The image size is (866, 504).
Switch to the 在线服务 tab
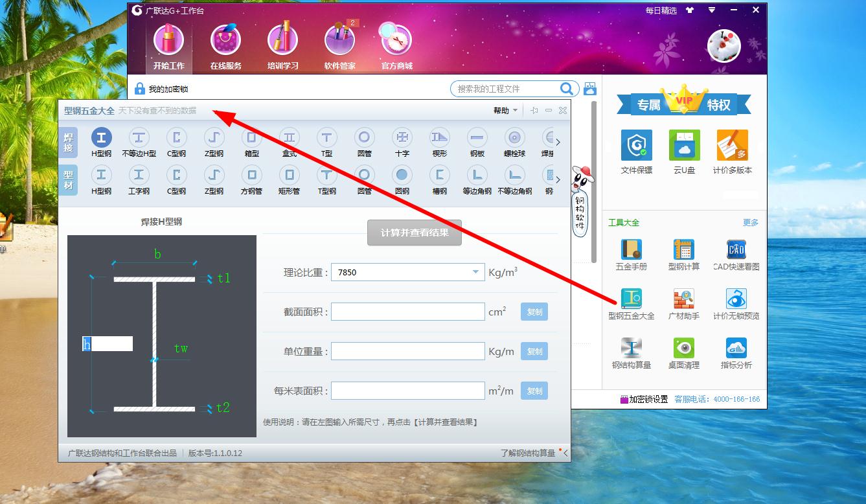[x=225, y=47]
